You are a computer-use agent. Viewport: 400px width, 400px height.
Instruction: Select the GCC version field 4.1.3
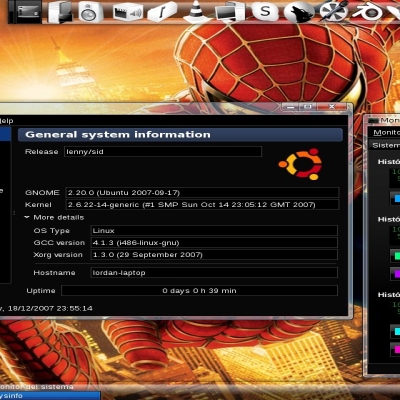click(214, 243)
